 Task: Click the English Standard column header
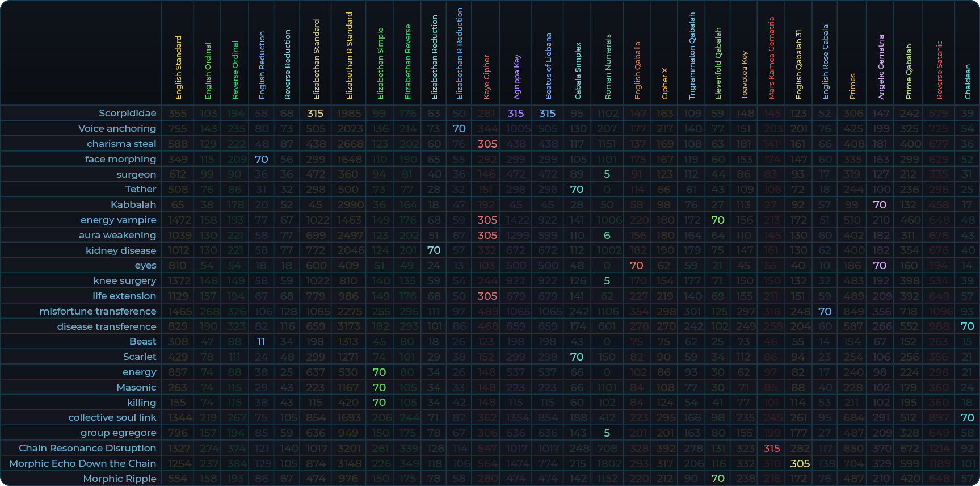click(178, 68)
